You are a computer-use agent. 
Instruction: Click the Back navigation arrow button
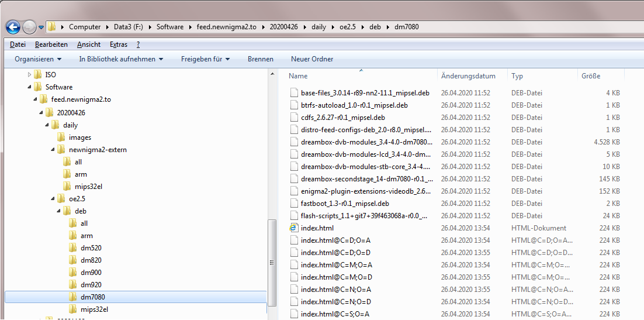pyautogui.click(x=13, y=27)
